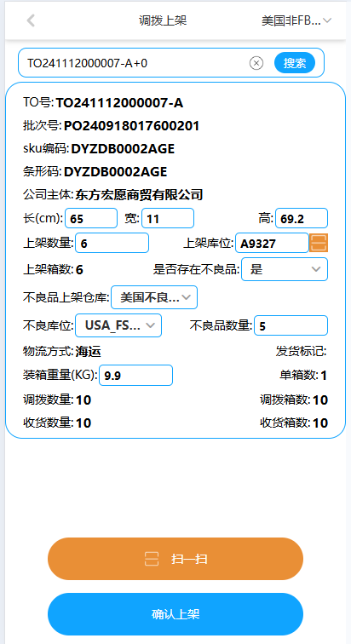This screenshot has height=644, width=351.
Task: Edit the 不良品数量 field showing 5
Action: (x=291, y=325)
